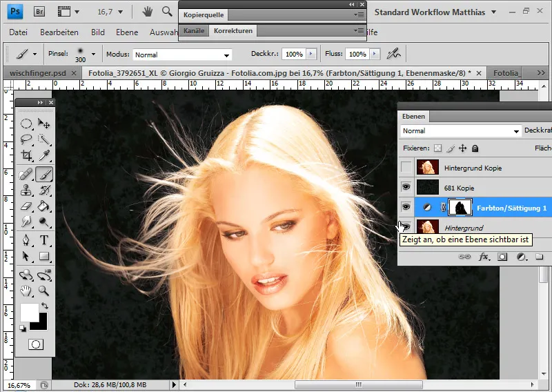Open the Fluss flow slider arrow
Screen dimensions: 552x392
tap(375, 54)
